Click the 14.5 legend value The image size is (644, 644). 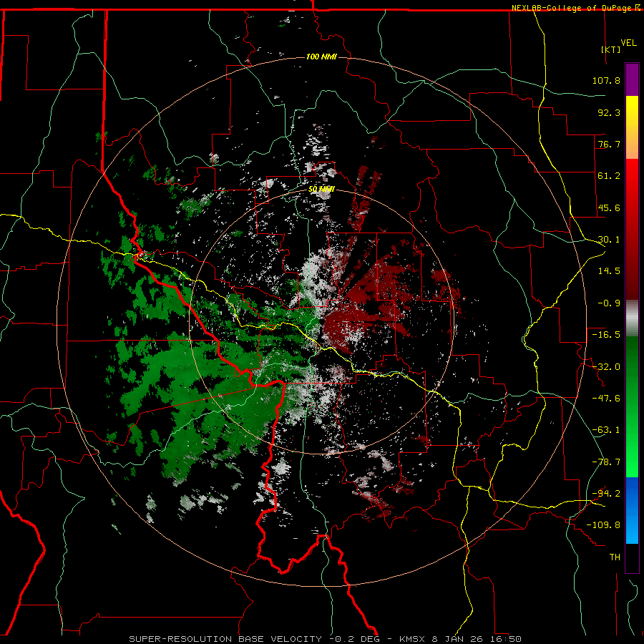click(x=609, y=271)
